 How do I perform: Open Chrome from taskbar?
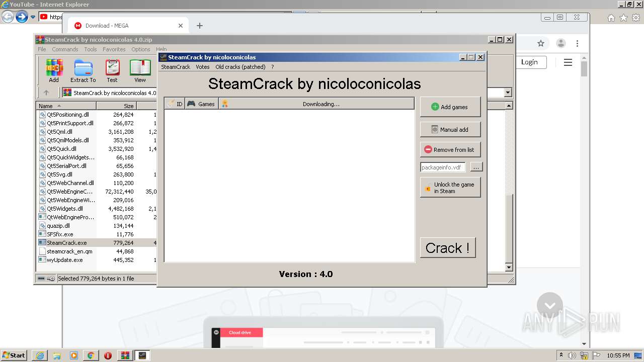coord(91,355)
